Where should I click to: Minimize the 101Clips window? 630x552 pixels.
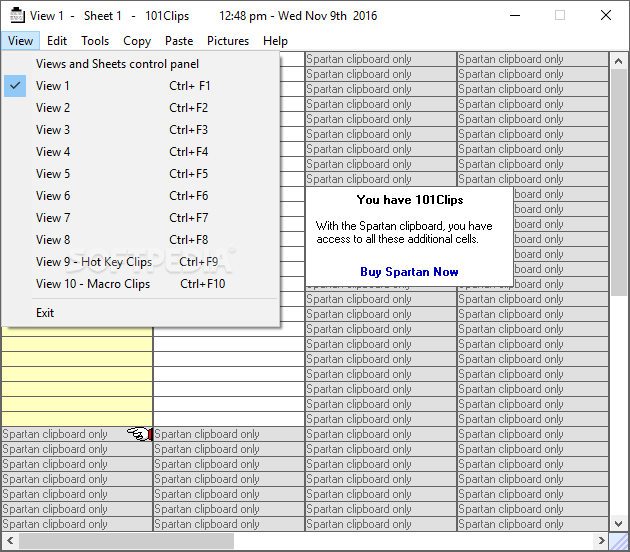pyautogui.click(x=515, y=15)
